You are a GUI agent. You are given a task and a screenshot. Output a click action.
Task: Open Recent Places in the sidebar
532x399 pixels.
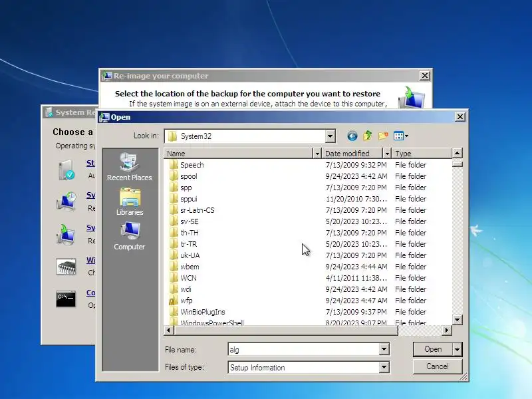129,167
